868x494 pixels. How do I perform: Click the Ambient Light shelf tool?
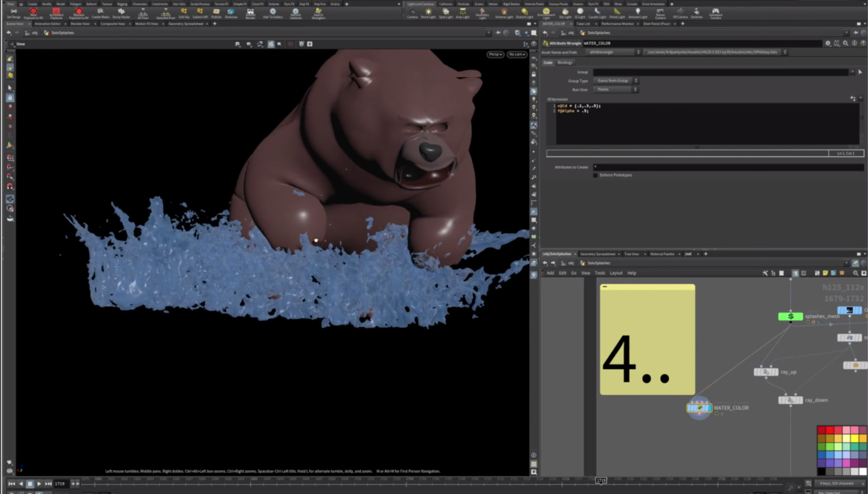tap(637, 13)
